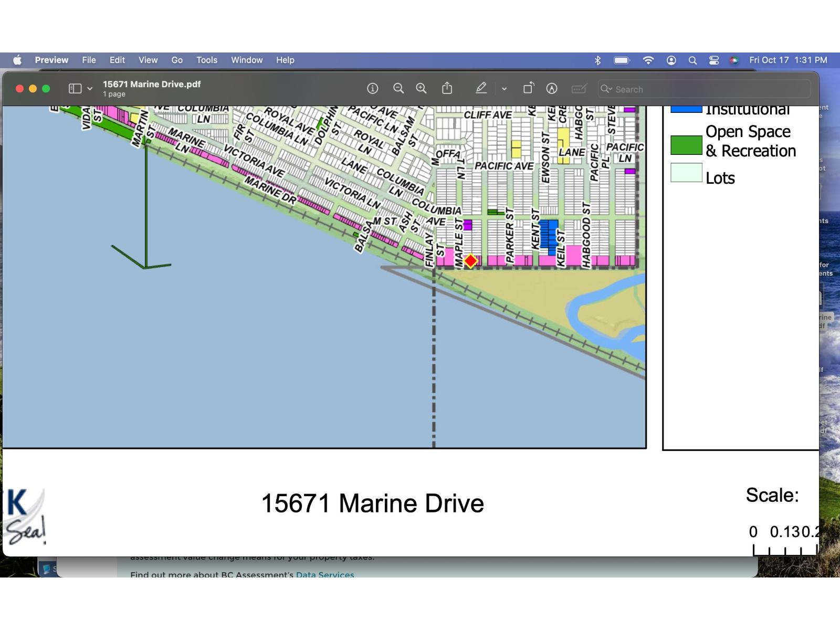Click the 15671 Marine Drive.pdf window title

pyautogui.click(x=152, y=84)
